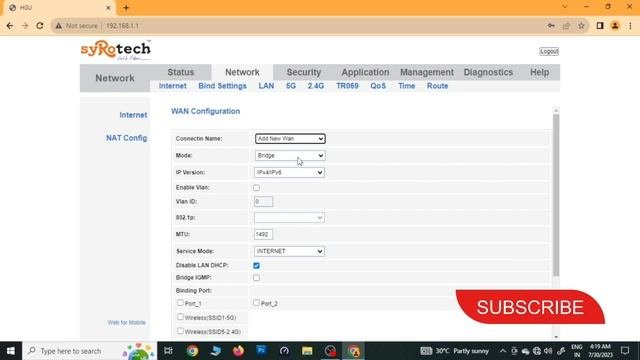
Task: Open the Mode dropdown showing Bridge
Action: click(290, 156)
